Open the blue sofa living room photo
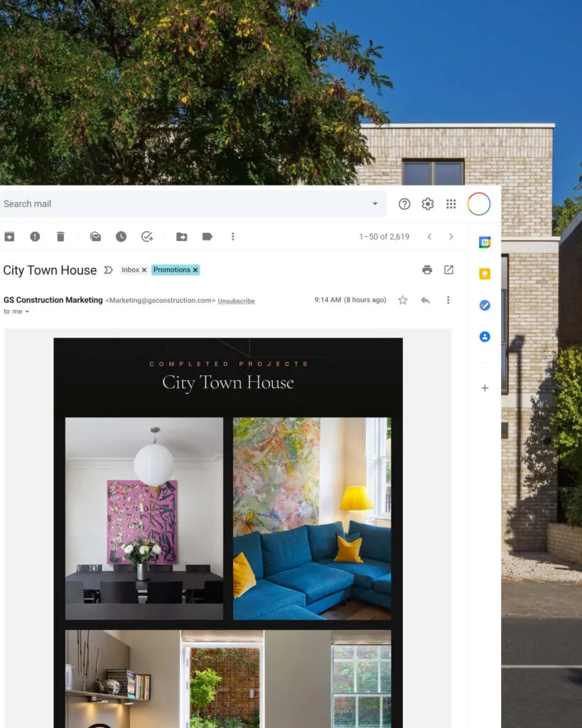This screenshot has width=582, height=728. tap(312, 518)
